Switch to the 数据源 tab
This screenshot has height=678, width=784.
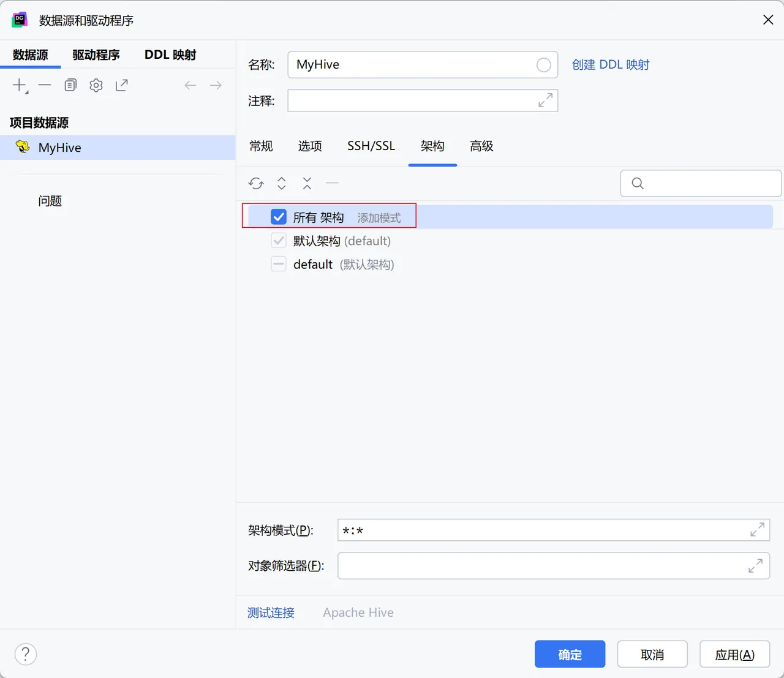(x=31, y=55)
